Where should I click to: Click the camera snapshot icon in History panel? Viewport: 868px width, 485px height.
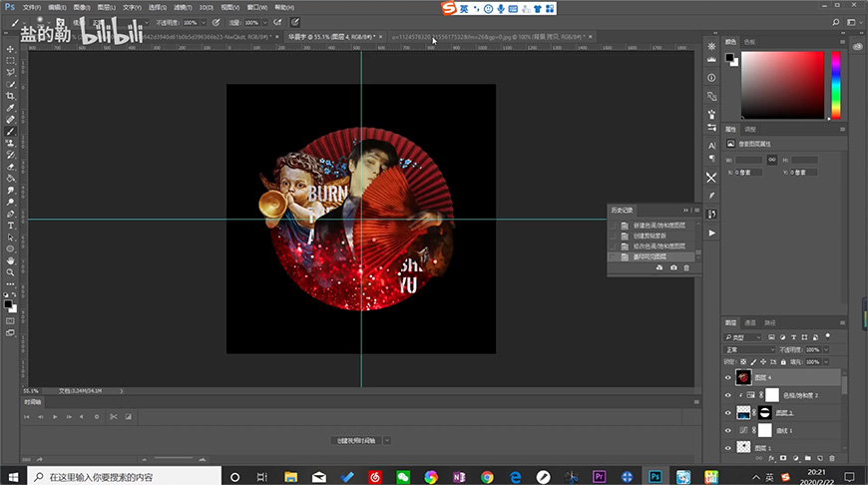tap(673, 268)
